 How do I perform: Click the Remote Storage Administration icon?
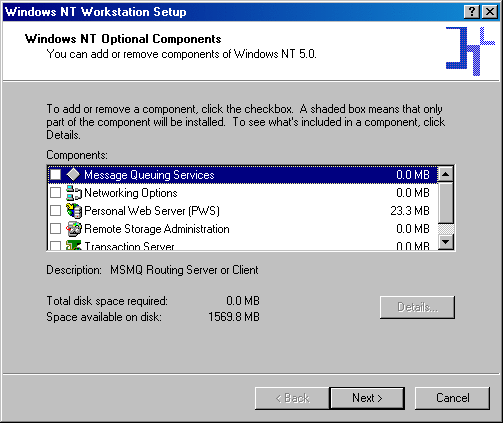74,229
